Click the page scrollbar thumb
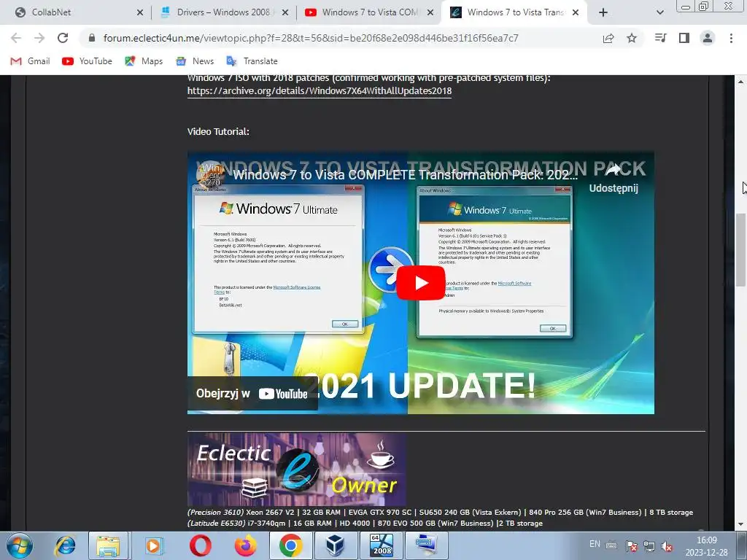747x560 pixels. [x=741, y=250]
